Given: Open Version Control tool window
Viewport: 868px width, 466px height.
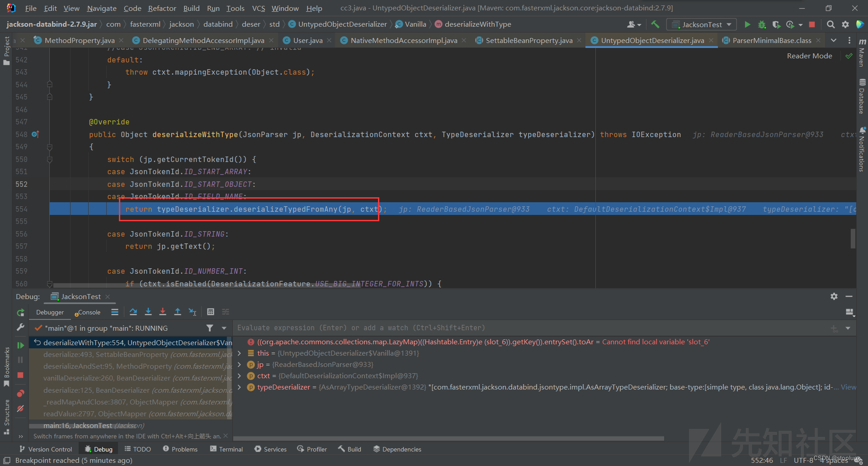Looking at the screenshot, I should pos(45,449).
